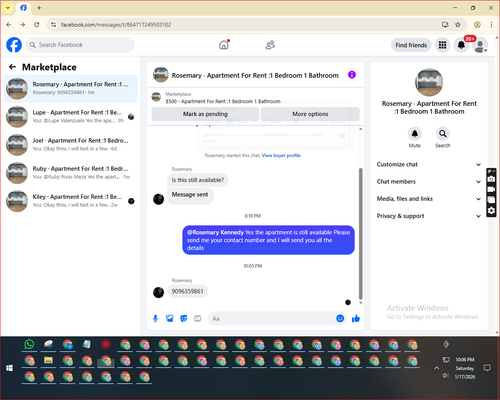View site information icon in the address bar
Viewport: 500px width, 400px height.
pyautogui.click(x=53, y=25)
